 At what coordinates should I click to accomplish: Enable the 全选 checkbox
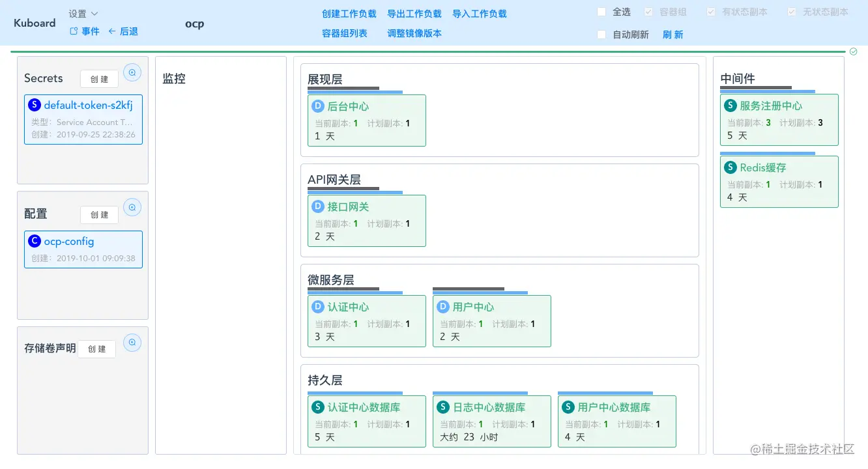point(601,11)
